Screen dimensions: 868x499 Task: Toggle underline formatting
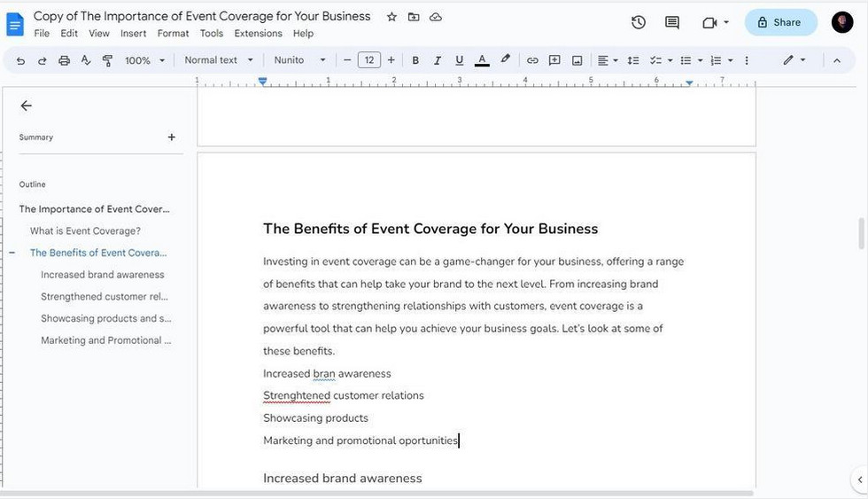[459, 60]
